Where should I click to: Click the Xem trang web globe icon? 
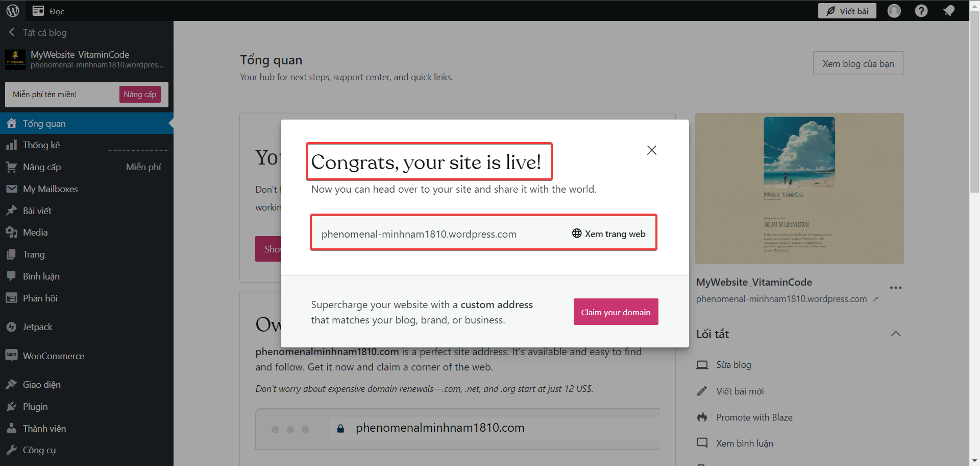click(577, 234)
